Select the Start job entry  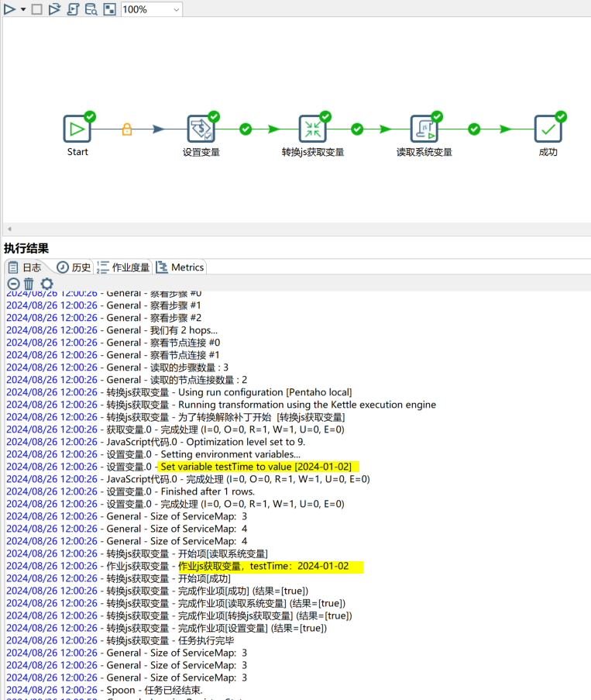click(77, 129)
